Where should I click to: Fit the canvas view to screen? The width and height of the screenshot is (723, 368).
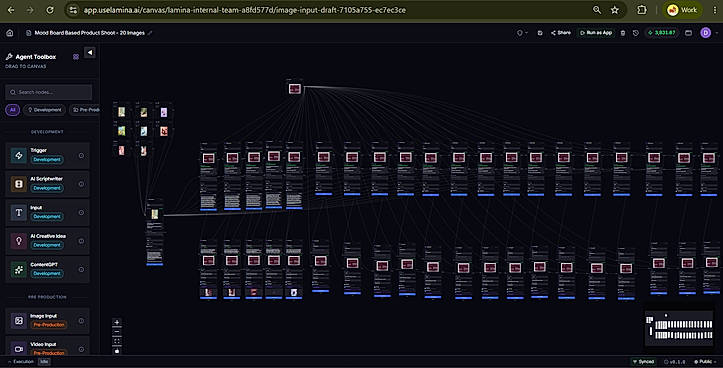117,341
